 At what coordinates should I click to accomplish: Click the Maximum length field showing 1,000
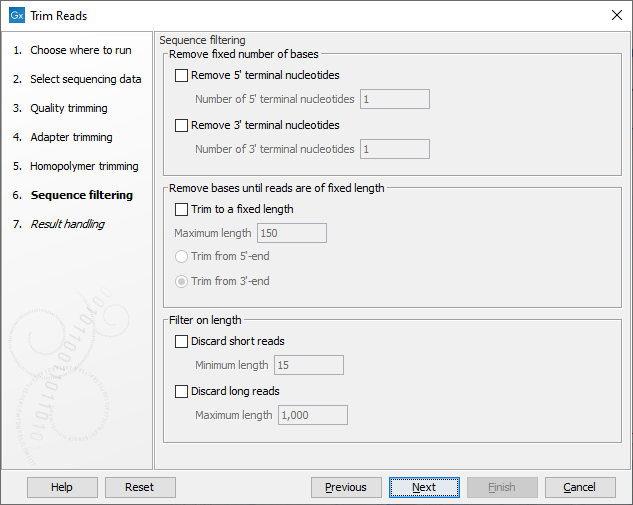coord(313,415)
